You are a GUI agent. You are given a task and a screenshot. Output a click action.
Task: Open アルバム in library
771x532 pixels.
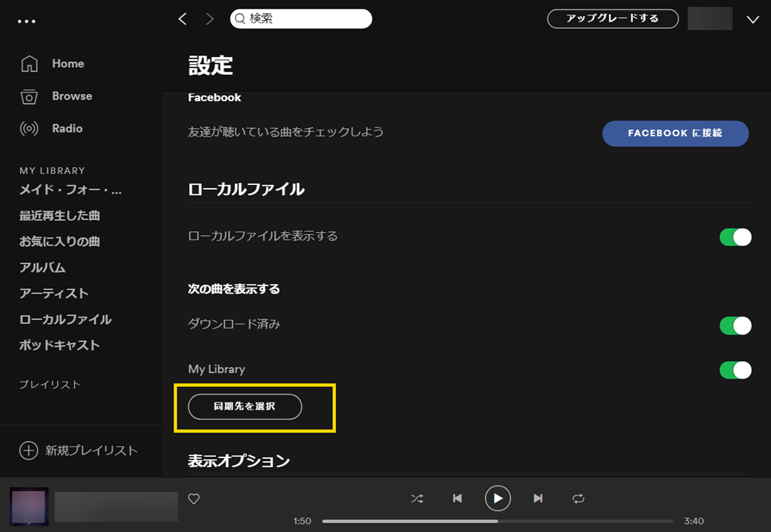tap(42, 268)
